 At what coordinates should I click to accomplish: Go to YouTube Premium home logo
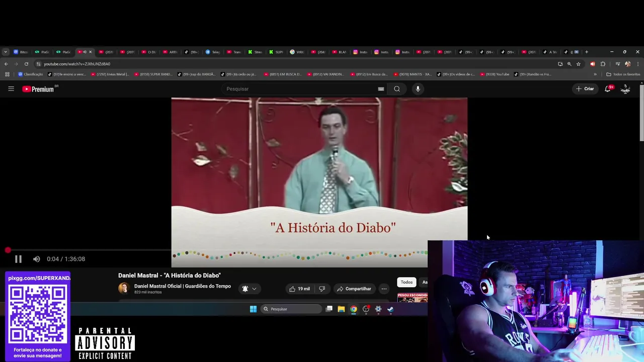(40, 89)
